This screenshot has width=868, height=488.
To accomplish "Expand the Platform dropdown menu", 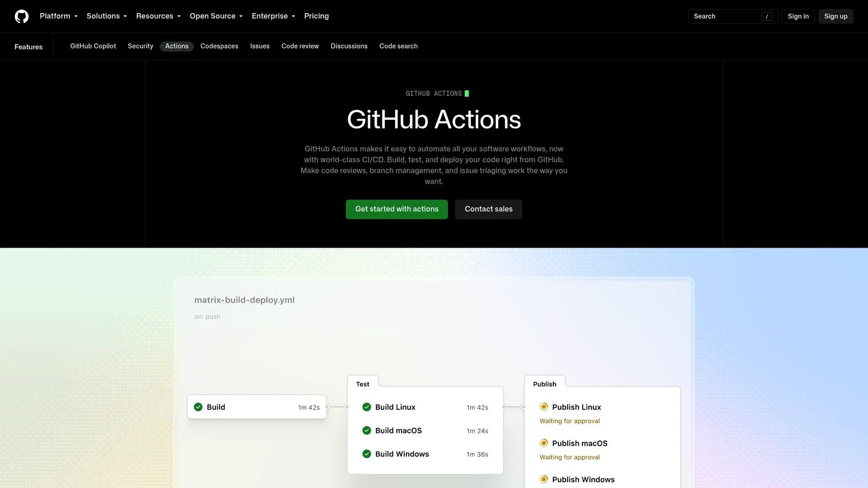I will tap(58, 16).
